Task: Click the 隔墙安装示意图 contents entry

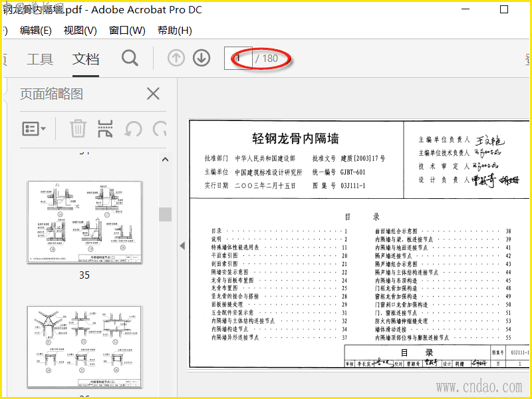Action: [229, 272]
